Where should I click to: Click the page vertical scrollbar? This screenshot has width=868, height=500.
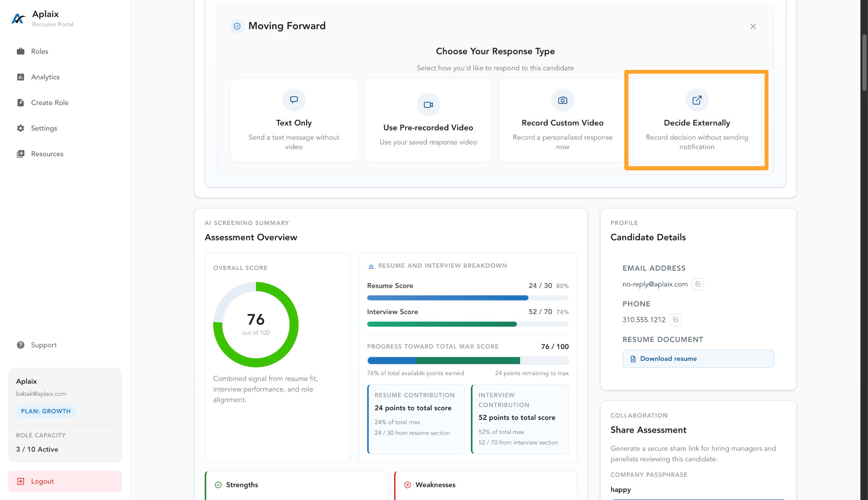pos(864,62)
